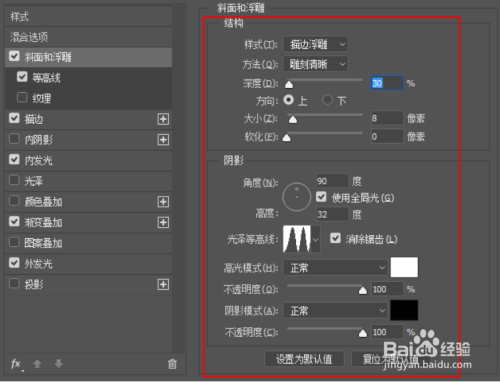Enable the 图案叠加 checkbox
The image size is (500, 382).
point(14,242)
